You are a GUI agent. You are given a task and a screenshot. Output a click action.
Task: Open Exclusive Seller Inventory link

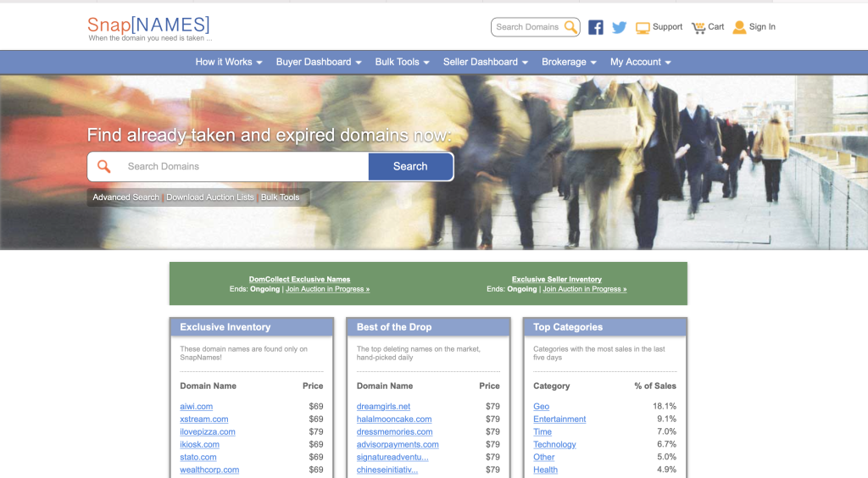pyautogui.click(x=556, y=280)
